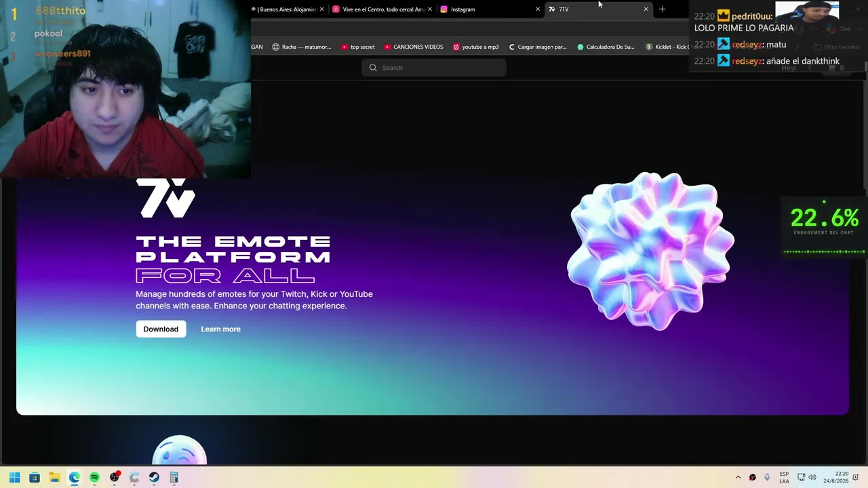Click the 888tthito leaderboard name
Screen dimensions: 868x488
tap(60, 11)
